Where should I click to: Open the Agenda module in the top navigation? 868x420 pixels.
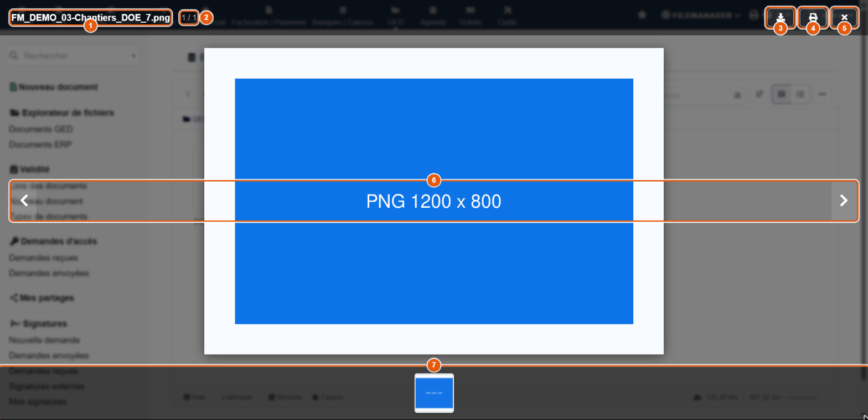click(433, 17)
